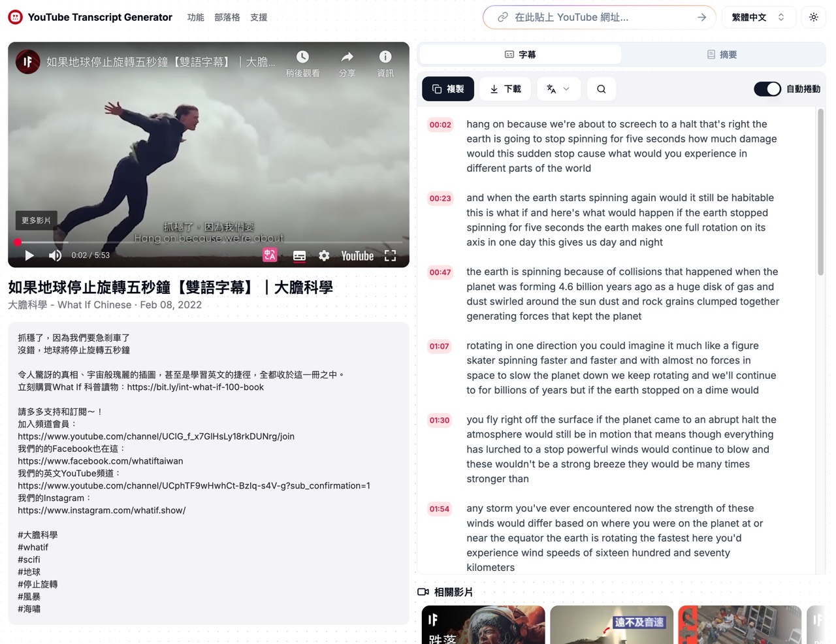Jump to timestamp 01:54
Image resolution: width=836 pixels, height=644 pixels.
tap(440, 509)
